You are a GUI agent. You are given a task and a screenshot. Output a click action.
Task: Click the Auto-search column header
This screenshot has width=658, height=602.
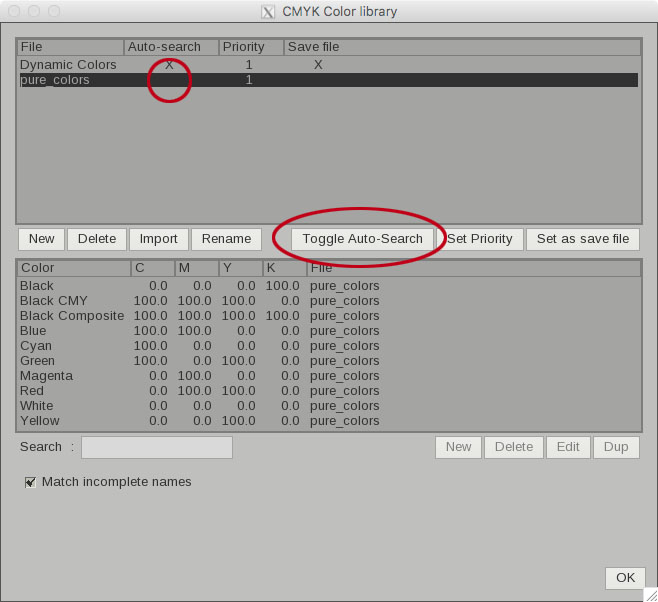[171, 47]
